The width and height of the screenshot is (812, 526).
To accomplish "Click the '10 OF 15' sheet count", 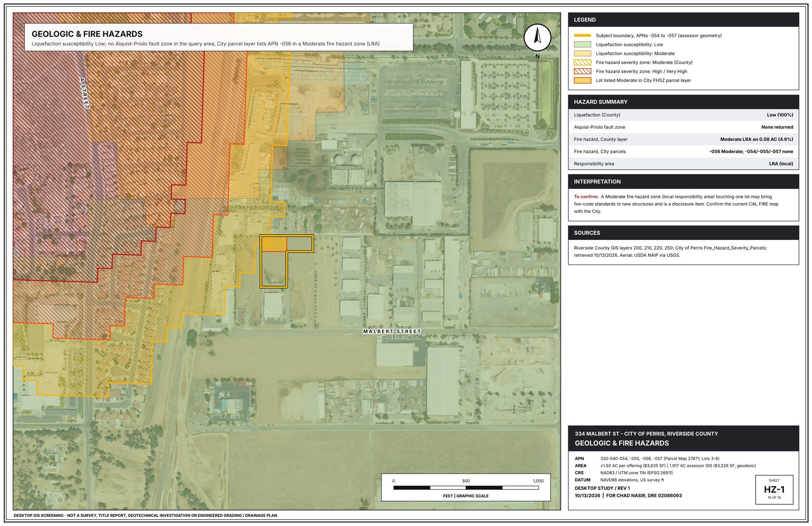I will click(774, 498).
